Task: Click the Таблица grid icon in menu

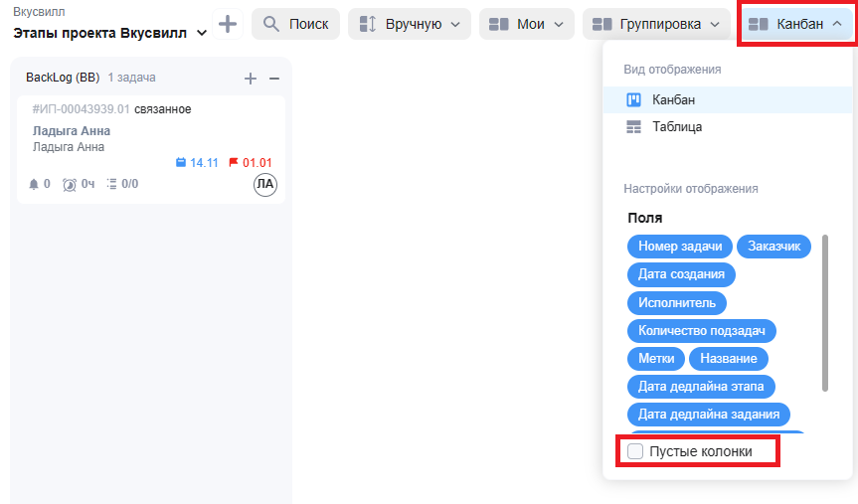Action: click(633, 127)
